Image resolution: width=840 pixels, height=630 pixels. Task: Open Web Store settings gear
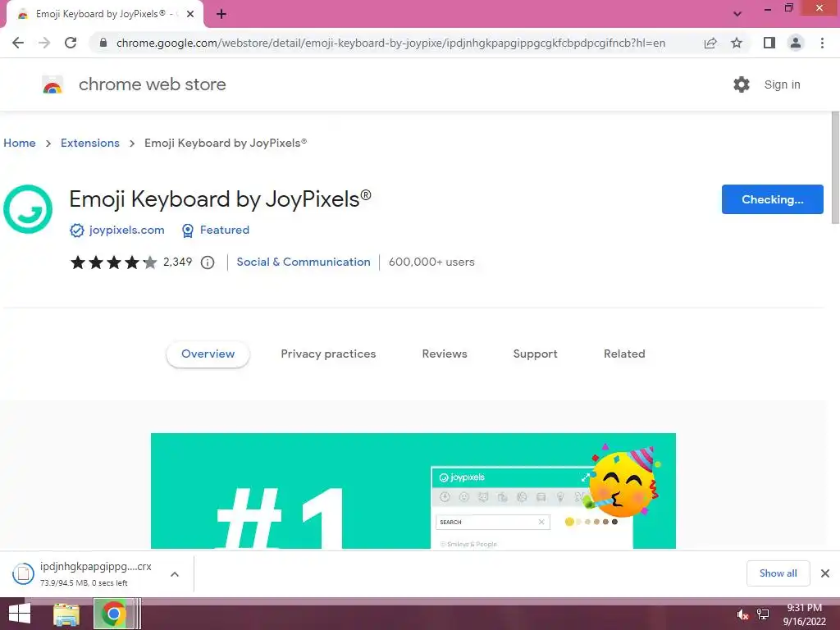[x=742, y=84]
